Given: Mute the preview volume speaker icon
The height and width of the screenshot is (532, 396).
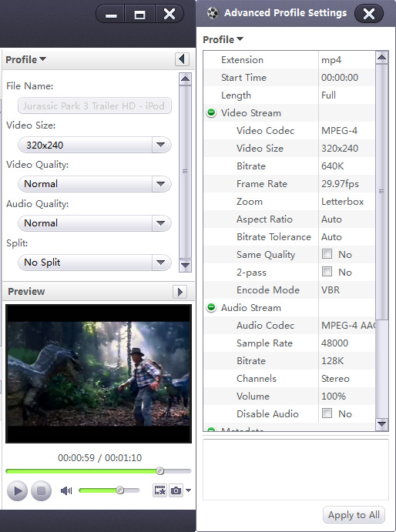Looking at the screenshot, I should 66,490.
